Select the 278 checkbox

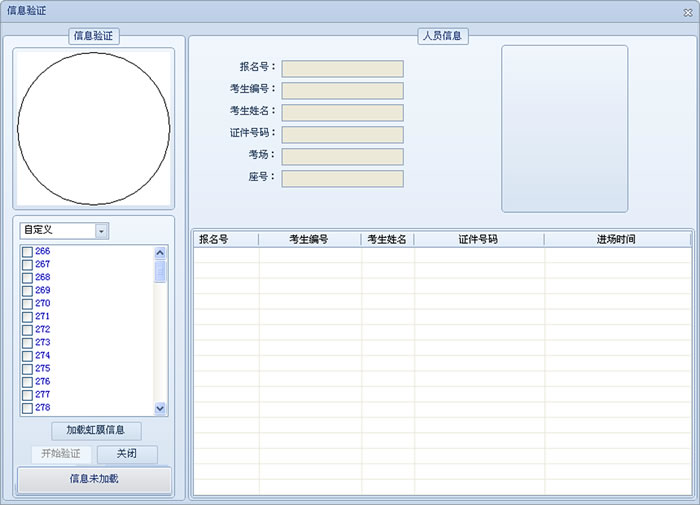28,407
